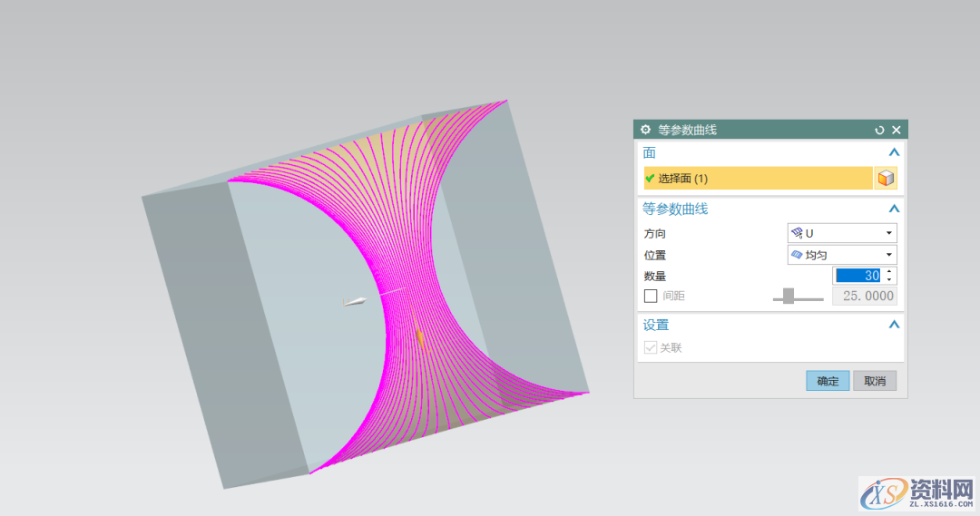The height and width of the screenshot is (516, 980).
Task: Select the 选择面 (1) row
Action: point(758,179)
